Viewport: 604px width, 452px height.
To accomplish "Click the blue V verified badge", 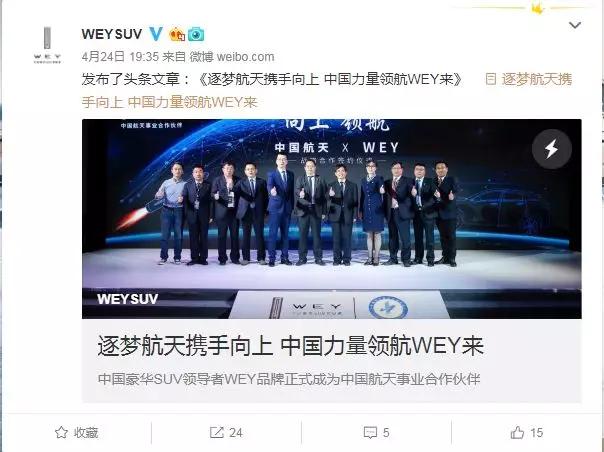I will tap(156, 34).
